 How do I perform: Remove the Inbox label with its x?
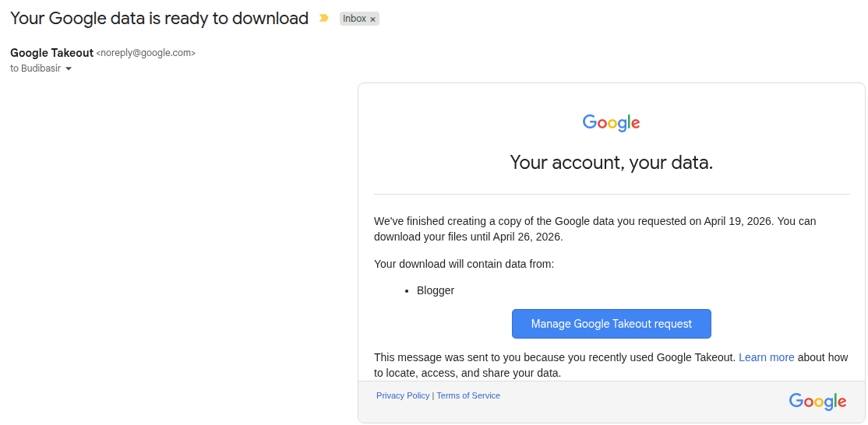pos(372,19)
